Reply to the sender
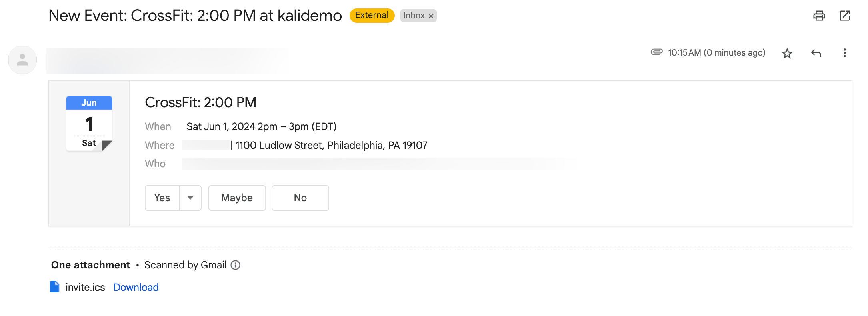This screenshot has width=868, height=316. tap(816, 53)
